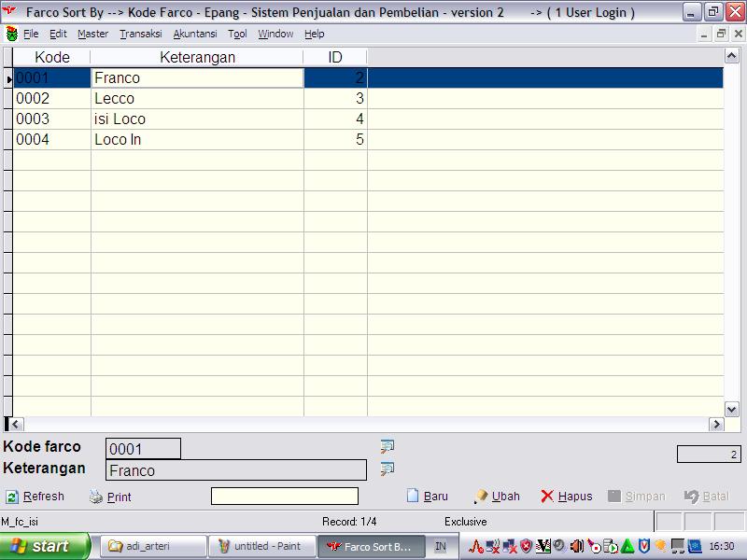Open the Master menu
The image size is (747, 560).
coord(92,35)
